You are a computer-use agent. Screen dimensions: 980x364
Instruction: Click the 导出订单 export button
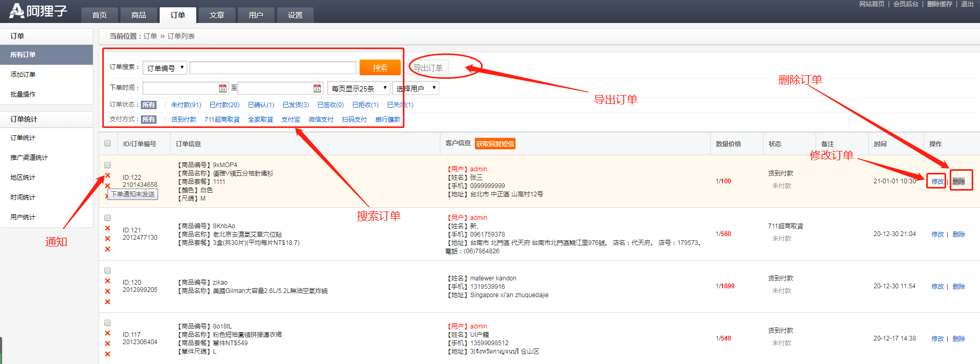tap(428, 68)
